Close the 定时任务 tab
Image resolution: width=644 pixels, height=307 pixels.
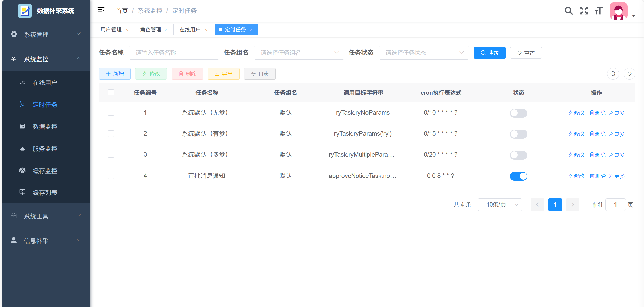click(251, 30)
